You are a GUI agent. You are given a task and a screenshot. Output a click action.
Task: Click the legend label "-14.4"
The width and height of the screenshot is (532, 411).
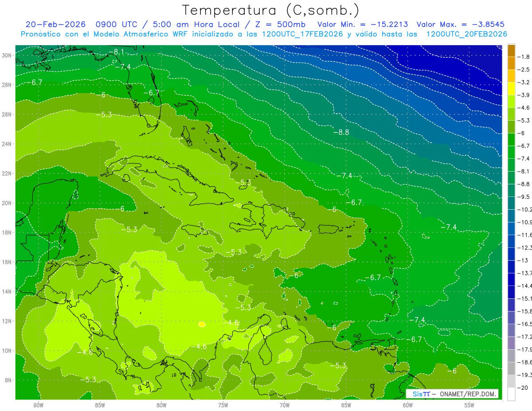click(x=525, y=286)
